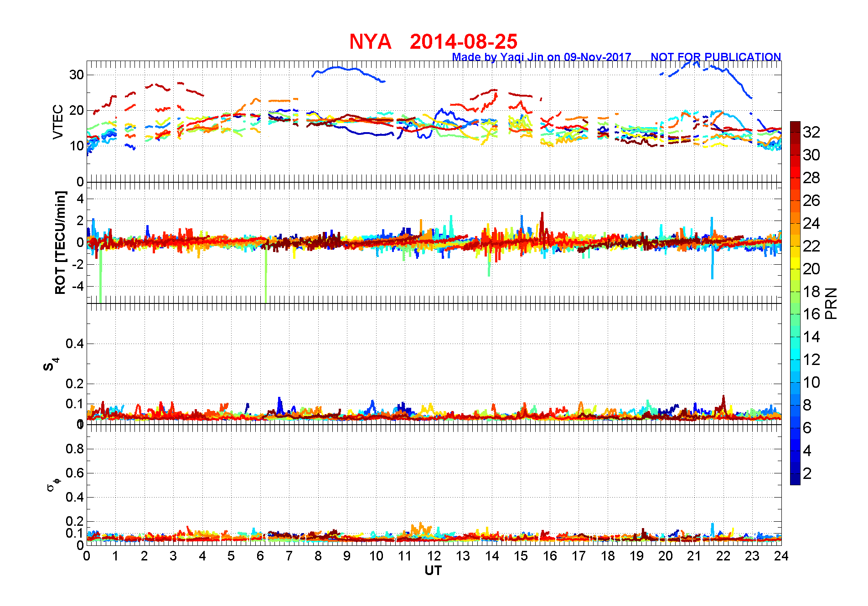Click the UT axis tick "9"
868x606 pixels.
(x=347, y=556)
